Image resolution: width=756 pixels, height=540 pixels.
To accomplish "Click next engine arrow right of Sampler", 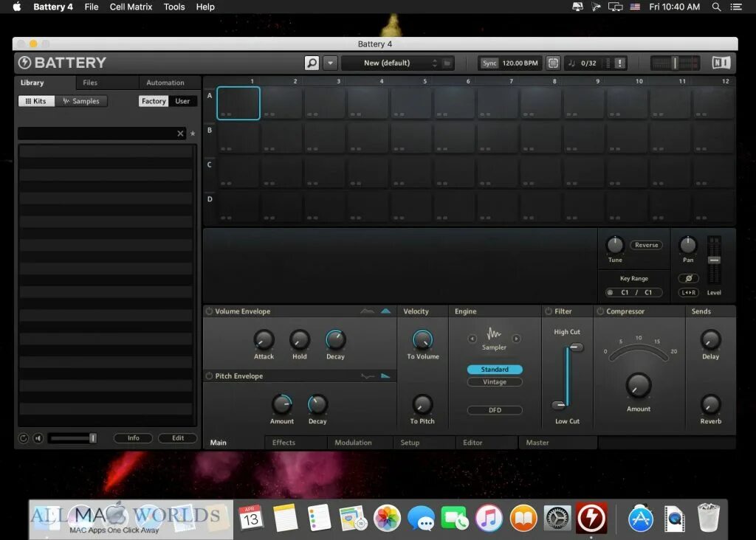I will pyautogui.click(x=516, y=339).
